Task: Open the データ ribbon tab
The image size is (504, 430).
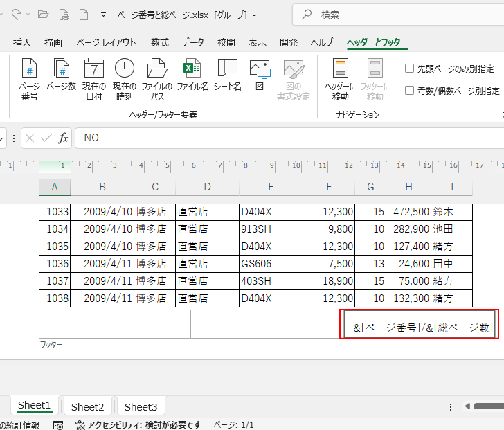Action: (193, 42)
